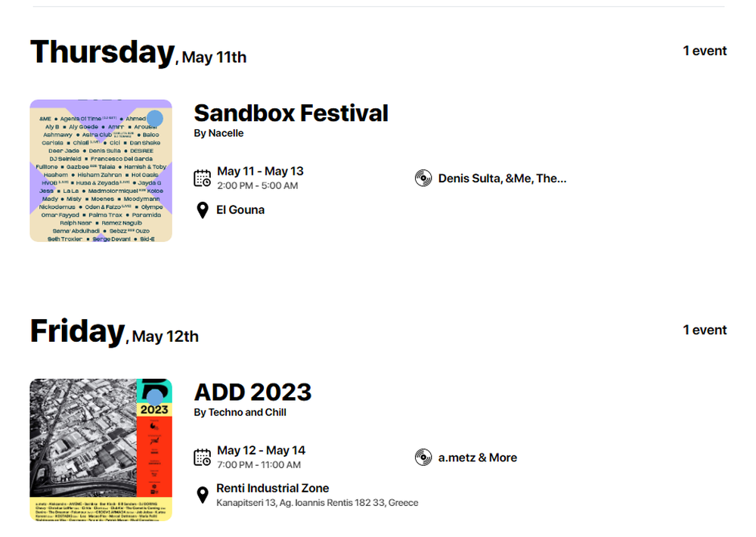The width and height of the screenshot is (756, 537).
Task: Visit organizer By Nacelle
Action: 218,133
